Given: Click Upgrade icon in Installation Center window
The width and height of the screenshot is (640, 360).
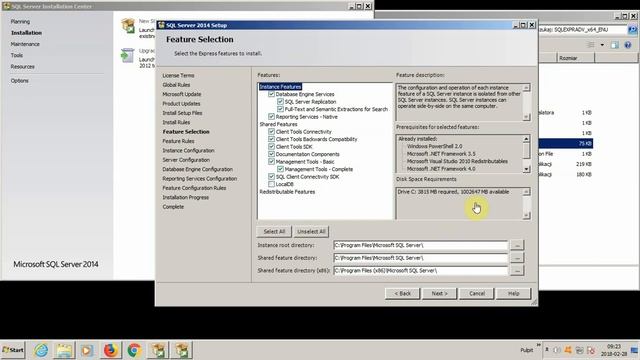Looking at the screenshot, I should (x=127, y=55).
